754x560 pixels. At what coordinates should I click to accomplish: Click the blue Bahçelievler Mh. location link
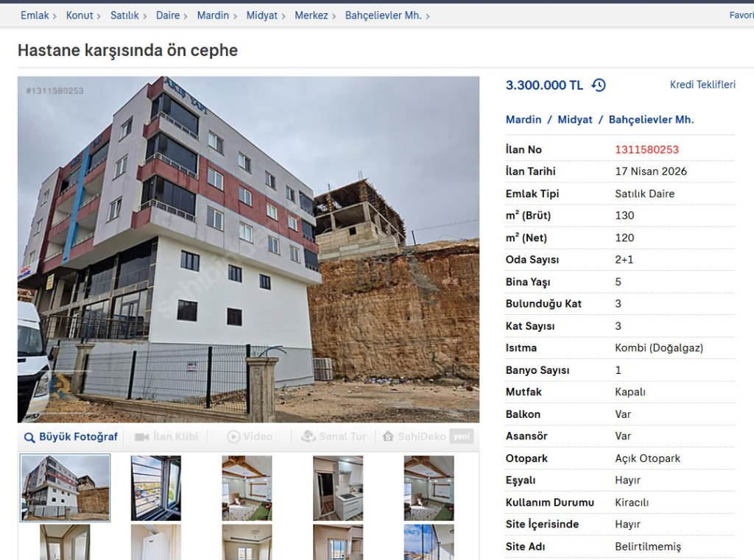(x=651, y=120)
